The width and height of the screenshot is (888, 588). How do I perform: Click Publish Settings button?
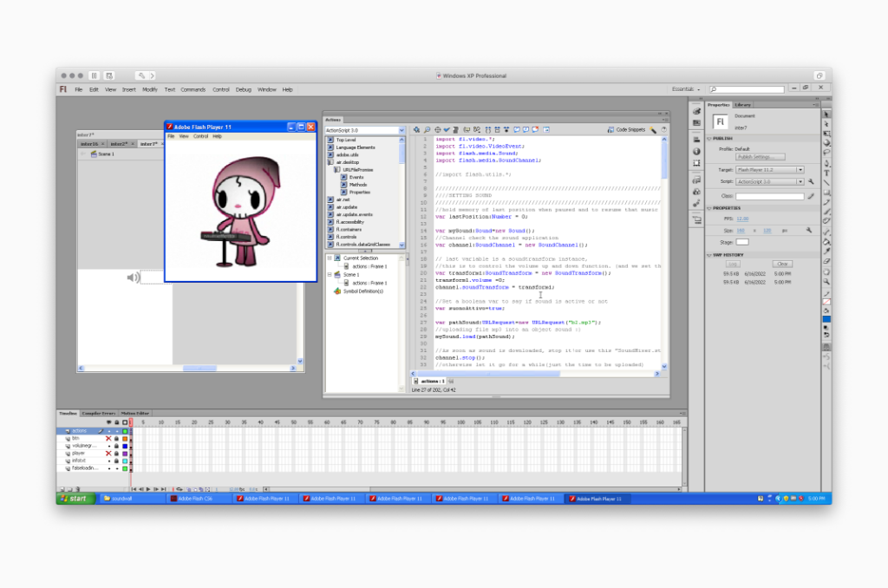[x=760, y=157]
